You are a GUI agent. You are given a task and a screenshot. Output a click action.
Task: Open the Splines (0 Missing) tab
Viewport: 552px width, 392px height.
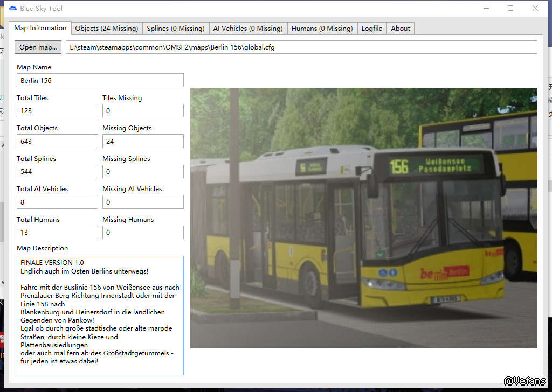(x=175, y=29)
